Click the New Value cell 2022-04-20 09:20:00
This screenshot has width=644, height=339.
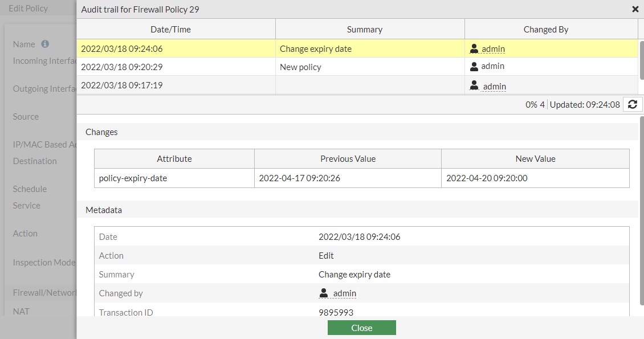486,178
